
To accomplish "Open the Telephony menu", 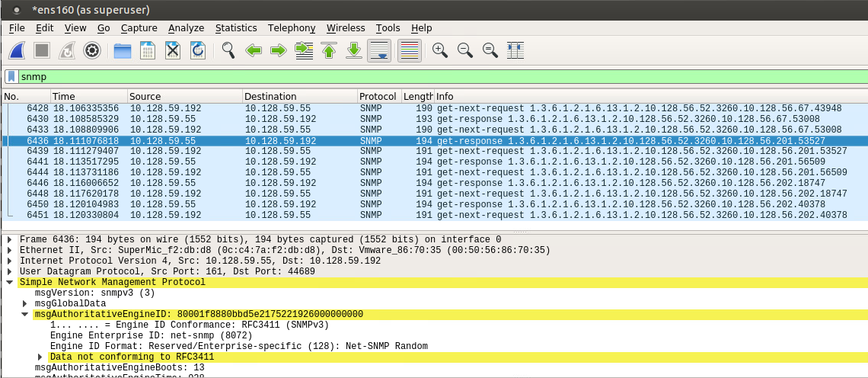I will point(292,27).
